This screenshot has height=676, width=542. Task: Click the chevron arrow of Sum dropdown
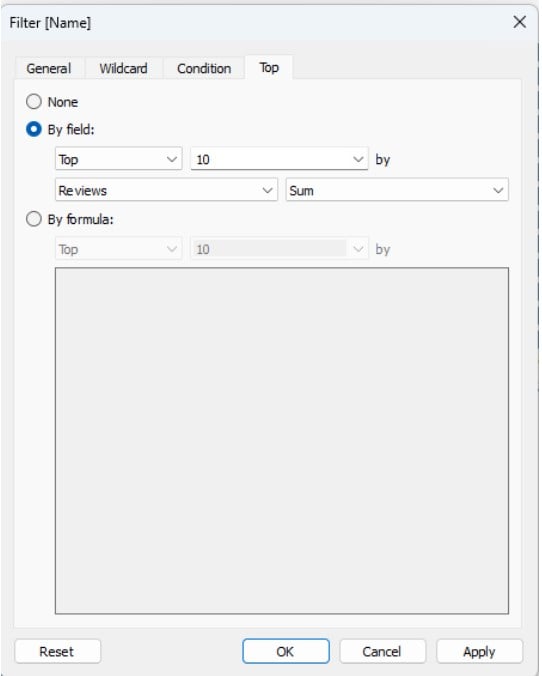[498, 190]
